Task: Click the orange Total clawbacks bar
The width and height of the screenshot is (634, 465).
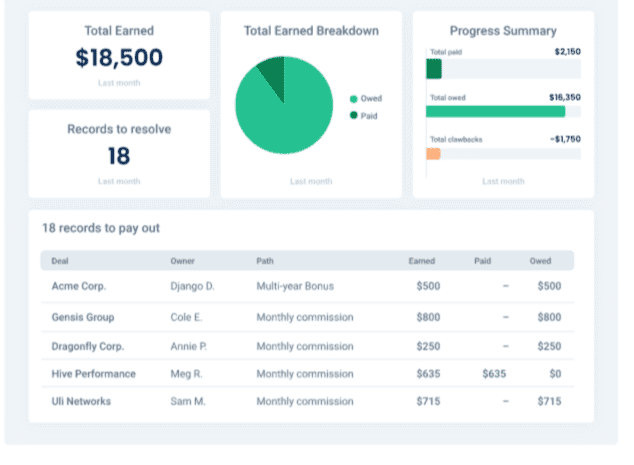Action: click(433, 154)
